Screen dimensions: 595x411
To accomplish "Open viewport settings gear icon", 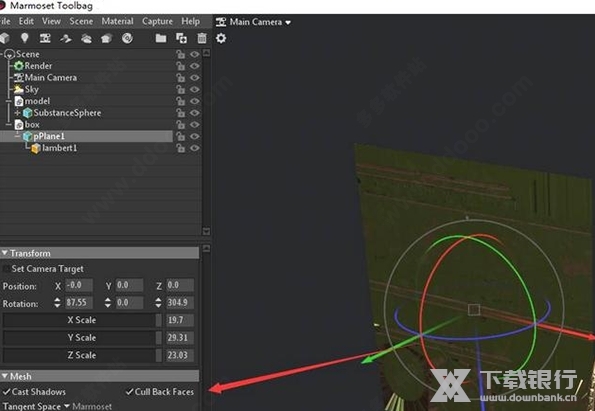I will point(221,38).
